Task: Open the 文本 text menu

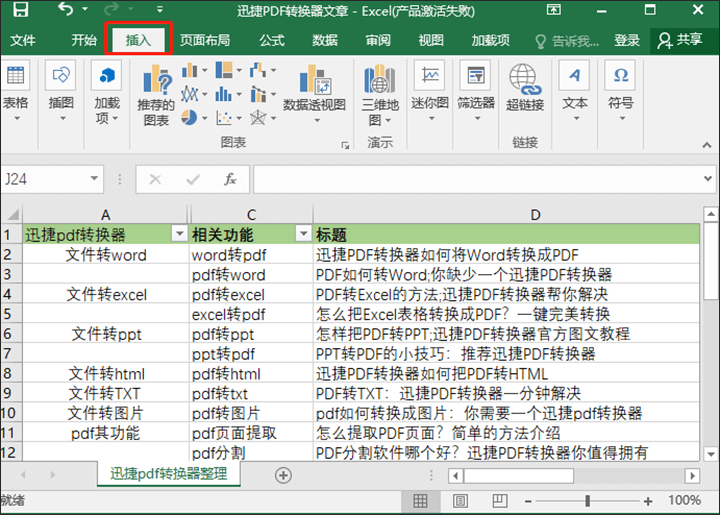Action: click(574, 92)
